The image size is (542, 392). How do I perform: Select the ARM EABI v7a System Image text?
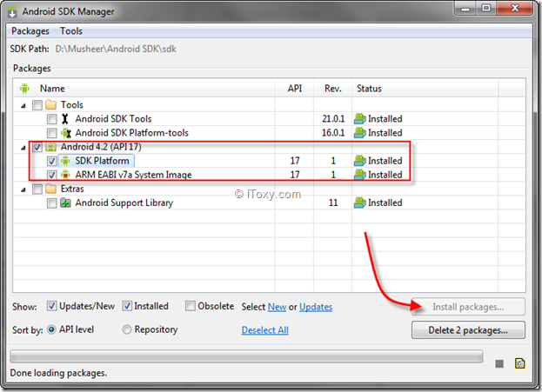click(x=133, y=175)
